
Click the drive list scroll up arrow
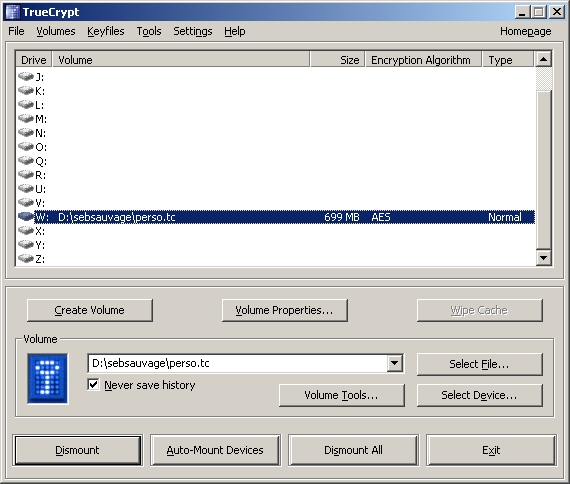point(543,59)
